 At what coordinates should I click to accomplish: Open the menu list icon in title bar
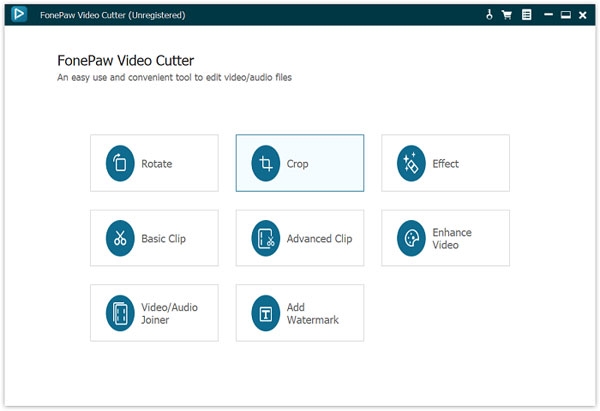527,15
